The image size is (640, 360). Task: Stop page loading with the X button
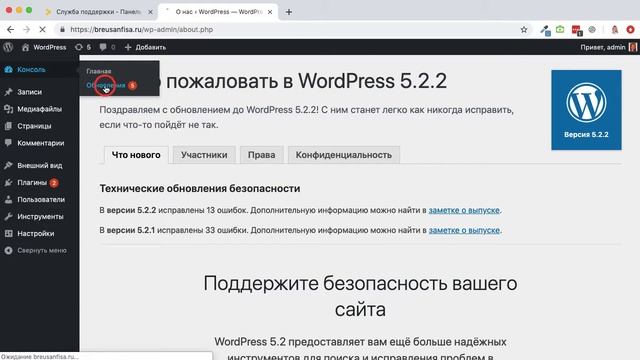point(42,29)
